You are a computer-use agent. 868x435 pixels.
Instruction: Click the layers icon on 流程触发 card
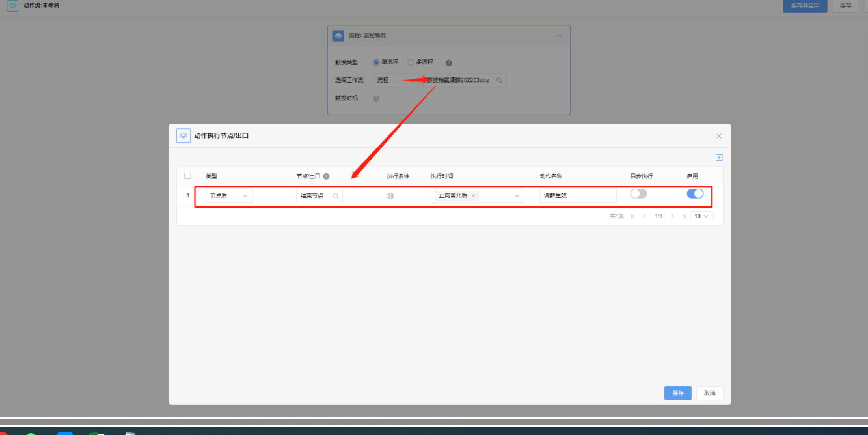[x=338, y=36]
